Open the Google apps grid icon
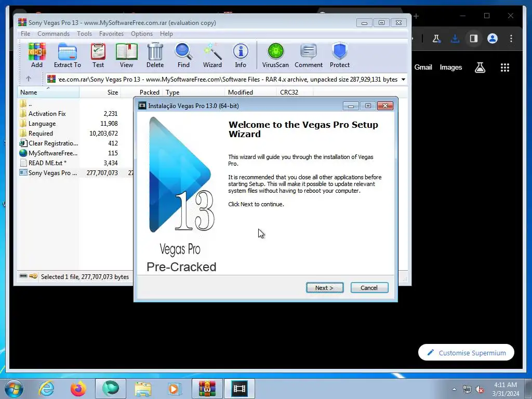Image resolution: width=532 pixels, height=399 pixels. click(505, 68)
